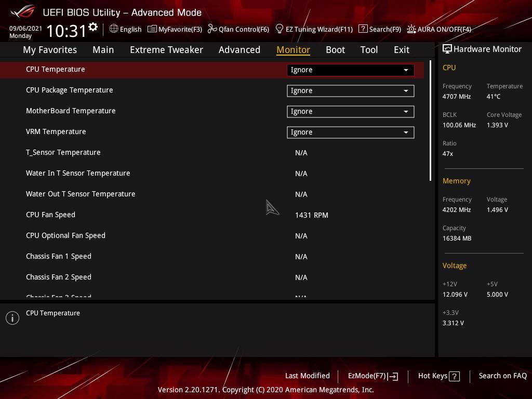Open the Exit tab
532x399 pixels.
(x=402, y=50)
